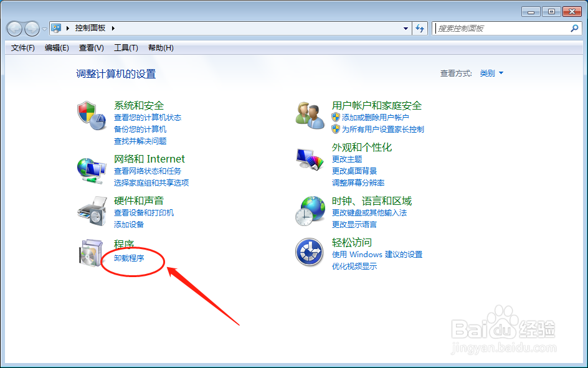Click the 选择家庭组和共享选项 link
The width and height of the screenshot is (588, 368).
[151, 182]
